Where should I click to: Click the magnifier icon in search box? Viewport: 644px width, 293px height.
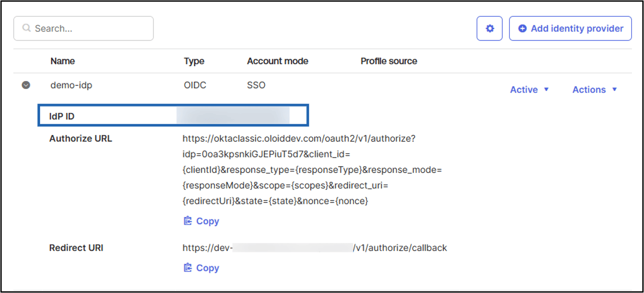(26, 28)
